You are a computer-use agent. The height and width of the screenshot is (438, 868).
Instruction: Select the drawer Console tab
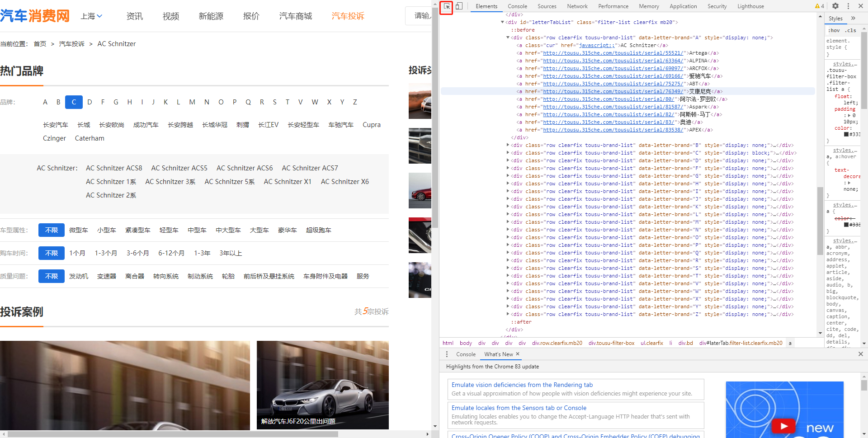(466, 354)
